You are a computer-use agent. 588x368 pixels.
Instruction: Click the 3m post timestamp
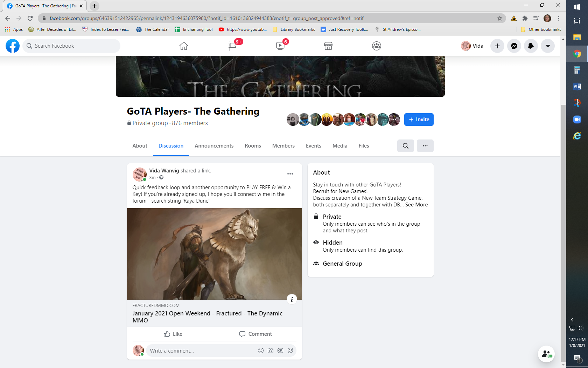pos(152,178)
